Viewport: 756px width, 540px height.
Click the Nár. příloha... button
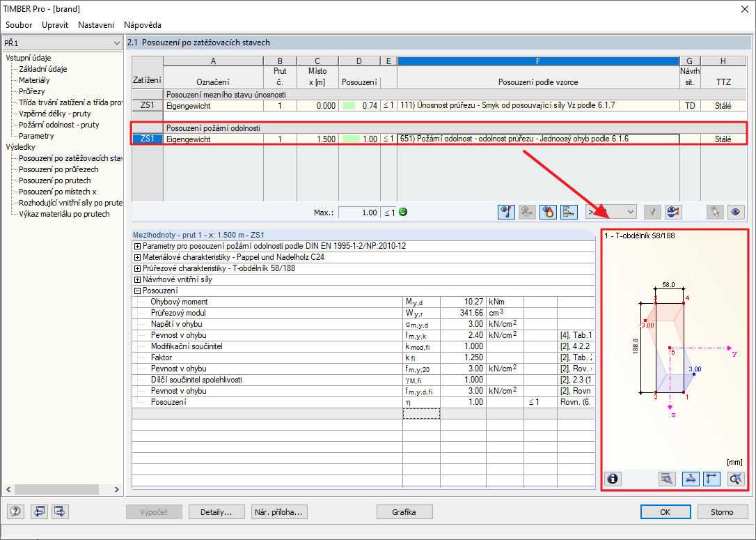coord(279,512)
